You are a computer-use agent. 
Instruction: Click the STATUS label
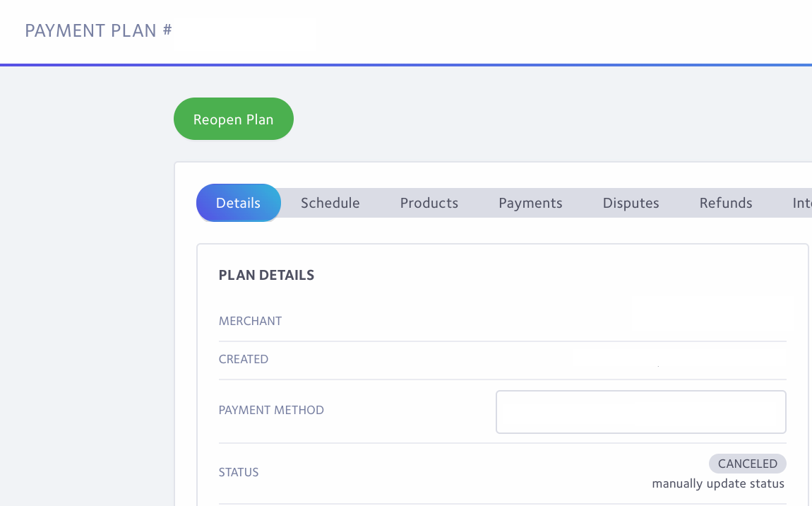pos(239,472)
